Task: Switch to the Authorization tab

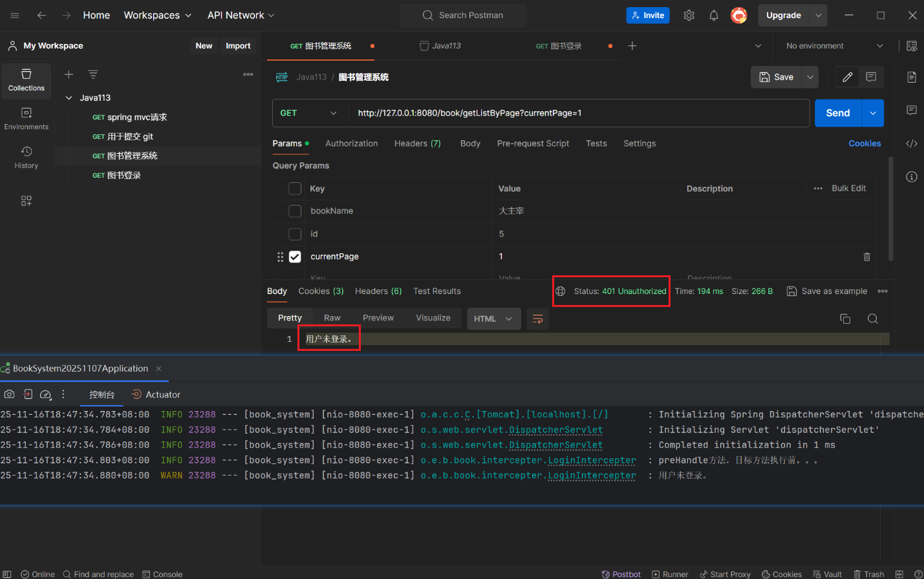Action: tap(351, 143)
